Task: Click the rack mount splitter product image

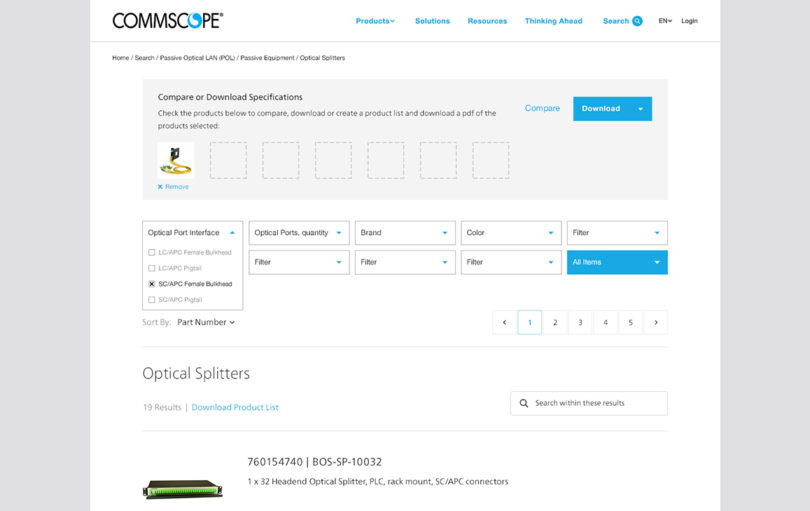Action: [182, 488]
